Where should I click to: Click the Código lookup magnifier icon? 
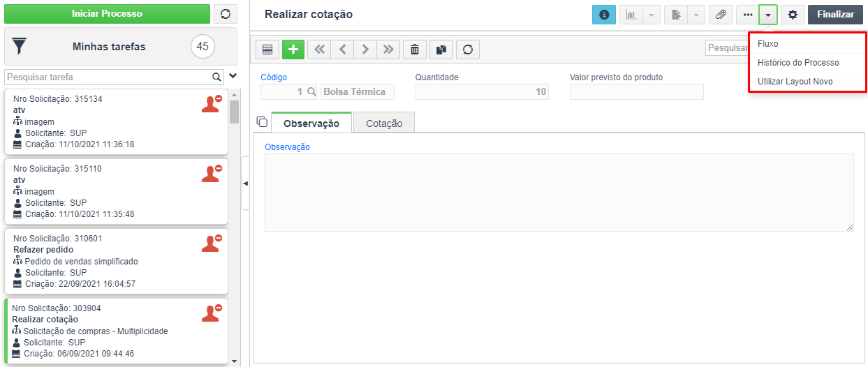pyautogui.click(x=311, y=91)
